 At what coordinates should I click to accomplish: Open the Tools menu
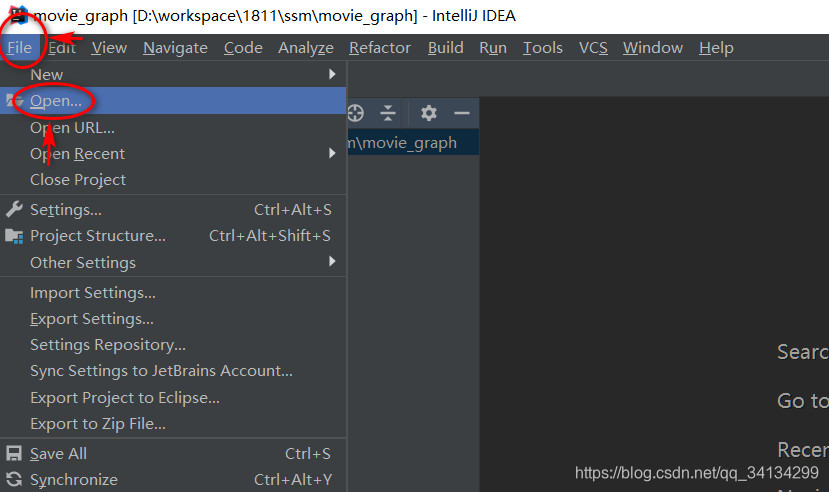(542, 48)
